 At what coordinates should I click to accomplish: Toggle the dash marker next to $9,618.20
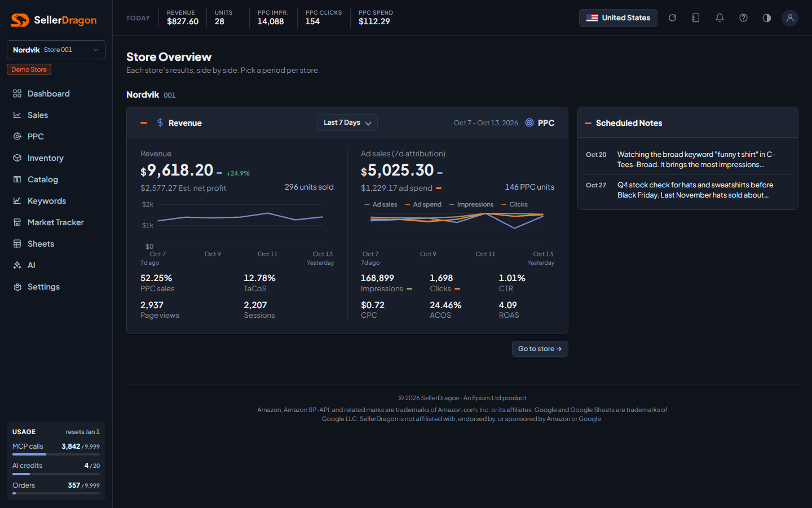(219, 173)
